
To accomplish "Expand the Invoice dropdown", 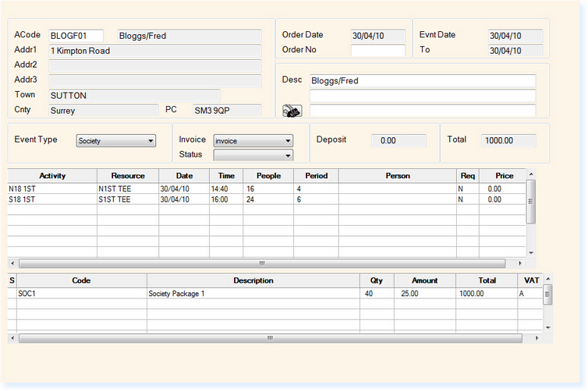I will click(253, 141).
